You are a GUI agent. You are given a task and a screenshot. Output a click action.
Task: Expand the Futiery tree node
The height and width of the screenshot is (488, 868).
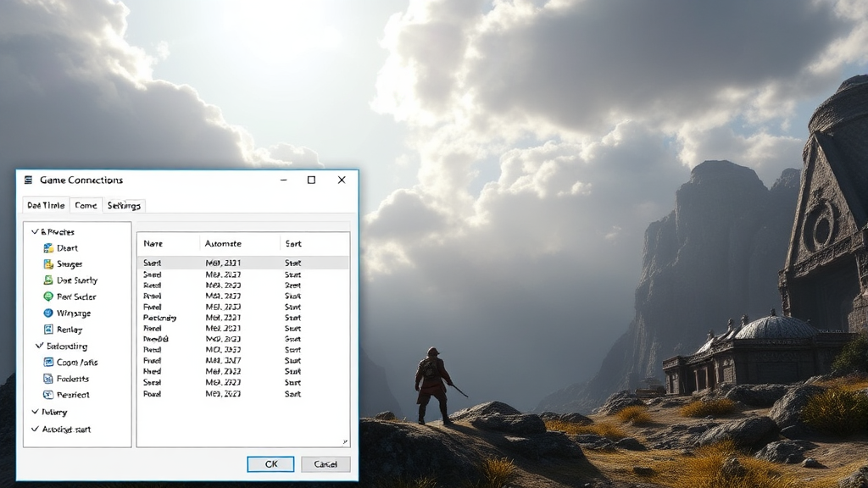[x=35, y=413]
